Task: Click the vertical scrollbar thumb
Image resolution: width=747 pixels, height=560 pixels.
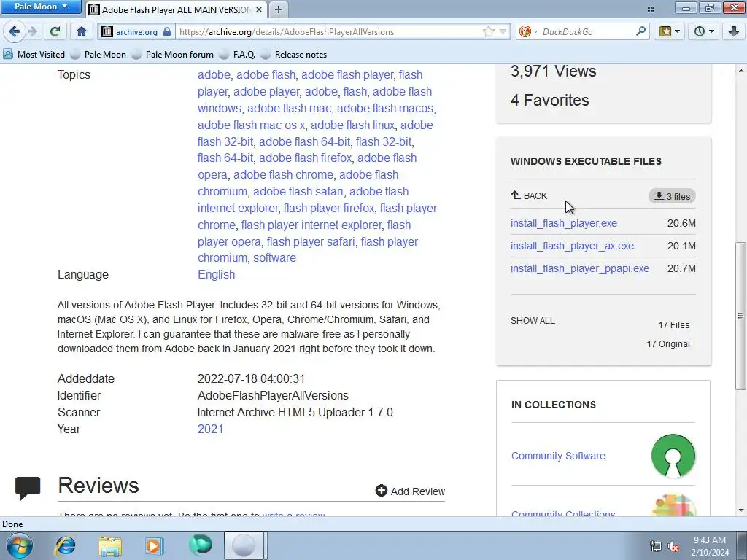Action: pos(740,315)
